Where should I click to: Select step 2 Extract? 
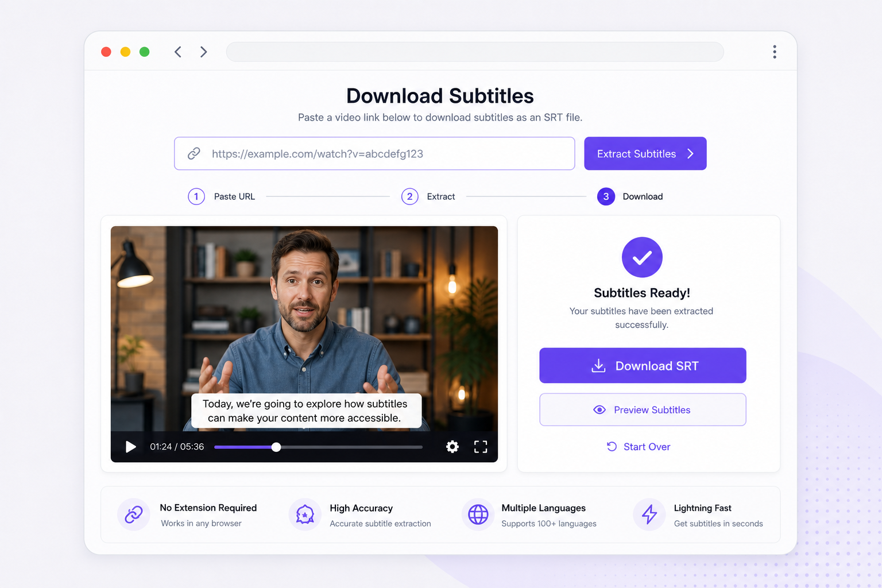[428, 196]
